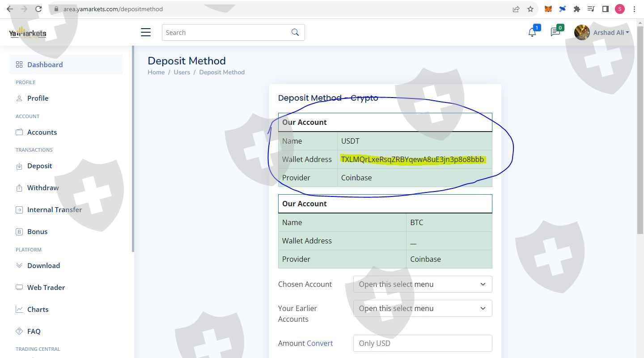Open the Chrome profile avatar S
This screenshot has width=644, height=358.
pos(620,9)
